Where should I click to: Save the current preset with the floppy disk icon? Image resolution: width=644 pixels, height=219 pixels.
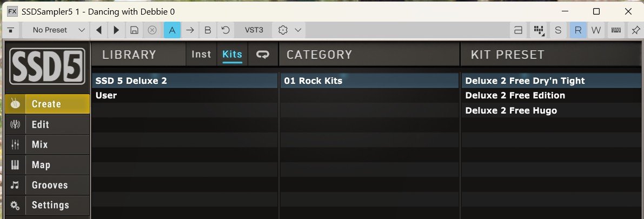pyautogui.click(x=134, y=30)
